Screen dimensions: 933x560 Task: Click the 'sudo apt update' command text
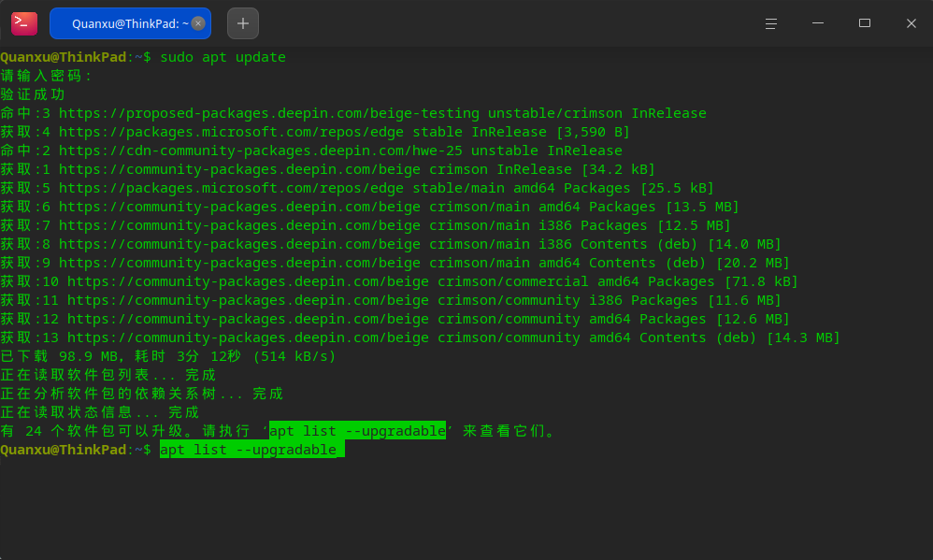point(223,57)
